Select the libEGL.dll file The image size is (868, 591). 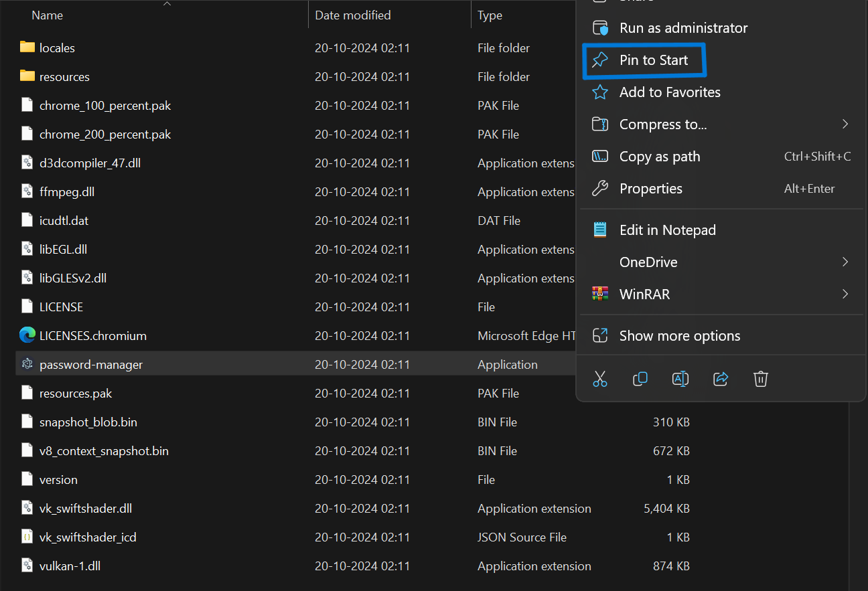[x=63, y=250]
